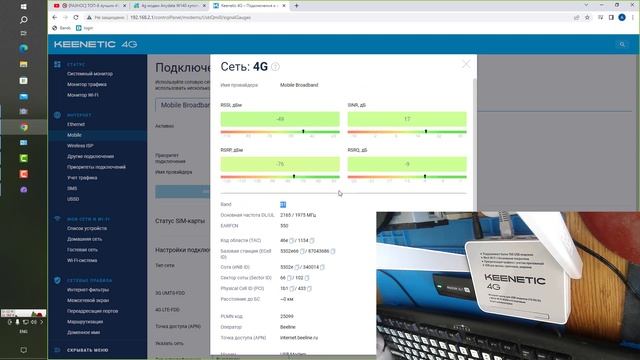The image size is (640, 360).
Task: Open Список устройств page
Action: coord(87,229)
